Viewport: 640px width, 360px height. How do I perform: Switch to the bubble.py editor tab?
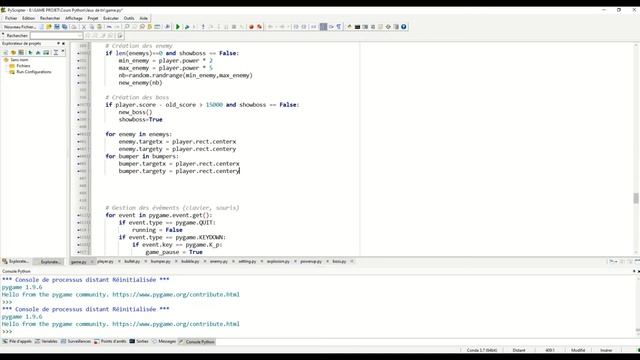(190, 261)
